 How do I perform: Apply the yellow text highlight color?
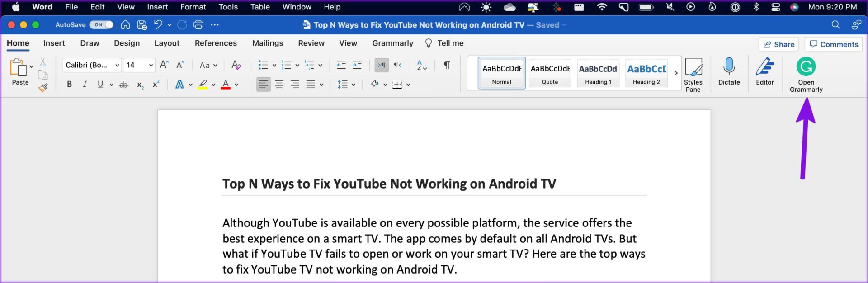203,85
